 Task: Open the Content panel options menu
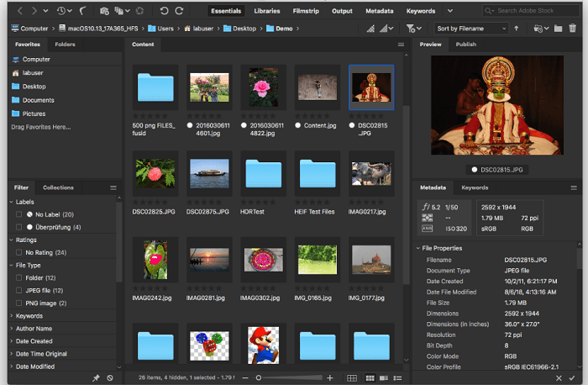pos(401,45)
